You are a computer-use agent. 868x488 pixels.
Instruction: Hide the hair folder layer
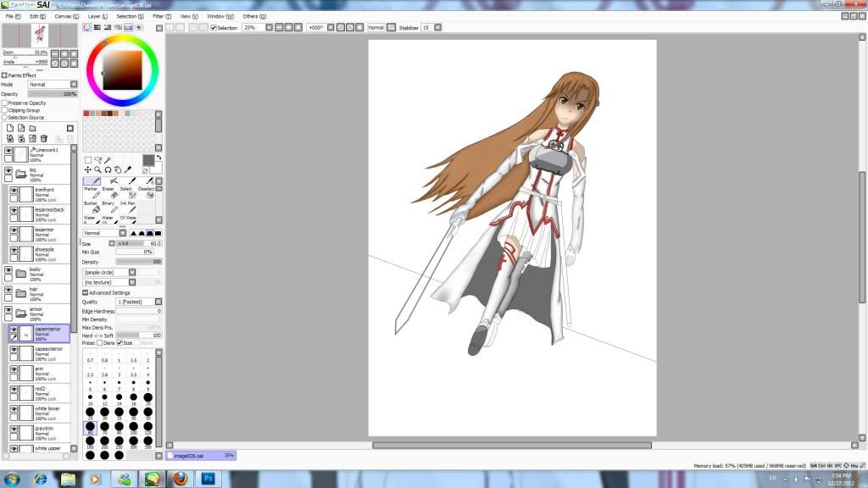8,290
